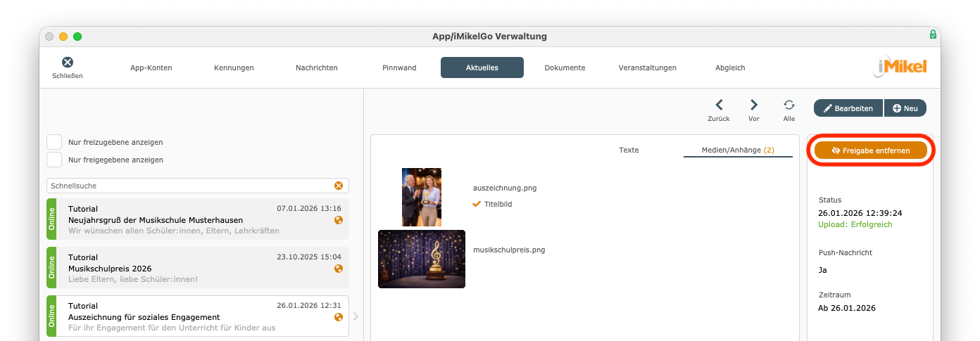The image size is (980, 341).
Task: Click the Zeitraum value 'Ab 26.01.2026'
Action: coord(847,308)
